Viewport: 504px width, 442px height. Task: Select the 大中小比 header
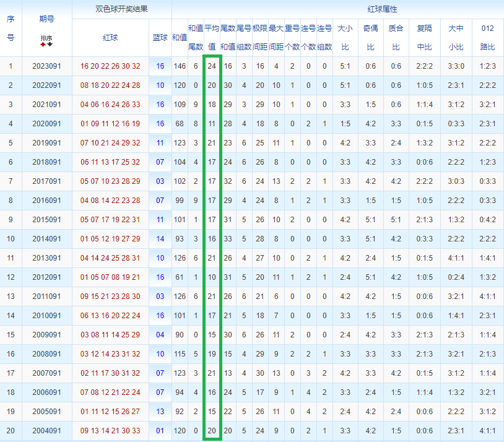456,38
